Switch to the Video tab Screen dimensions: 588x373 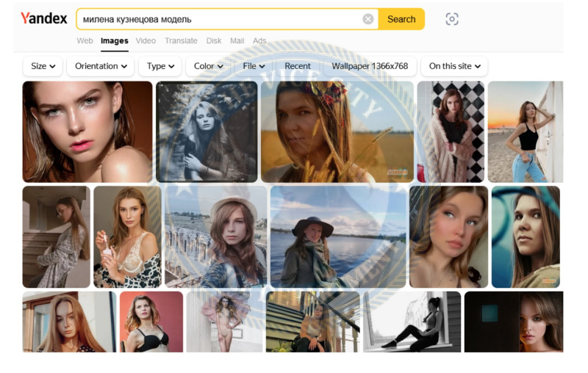click(146, 41)
